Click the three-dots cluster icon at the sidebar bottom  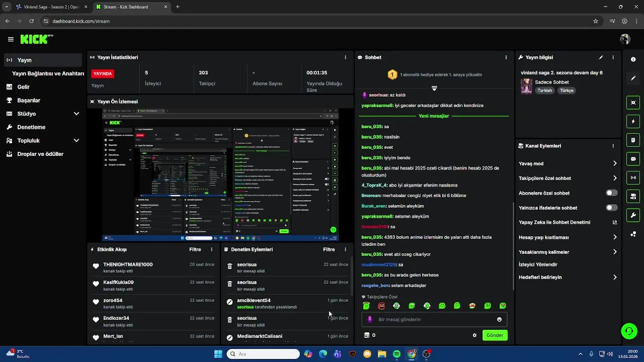633,234
